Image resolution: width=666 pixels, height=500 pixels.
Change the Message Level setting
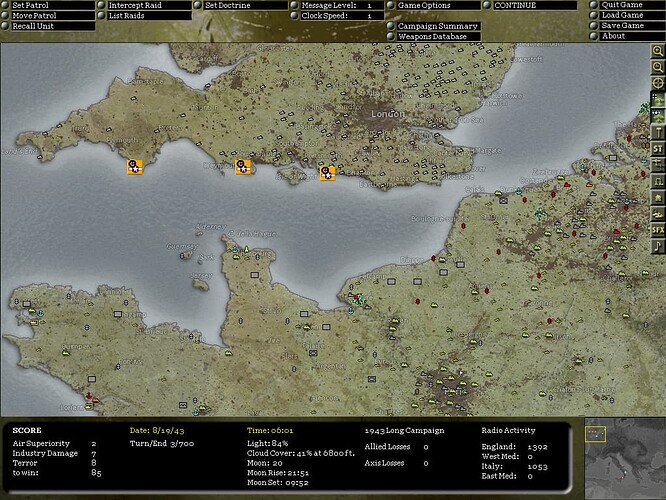tap(338, 5)
